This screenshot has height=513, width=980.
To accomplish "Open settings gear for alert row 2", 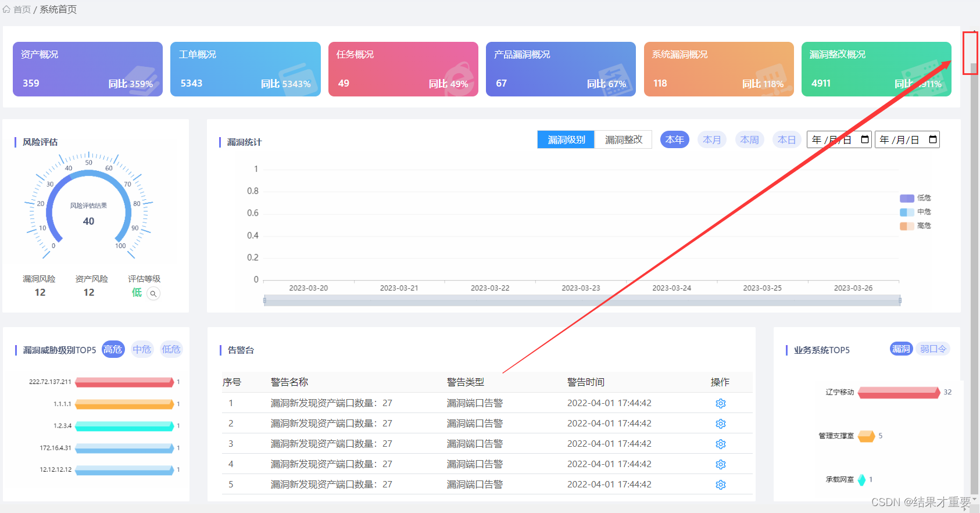I will coord(721,424).
